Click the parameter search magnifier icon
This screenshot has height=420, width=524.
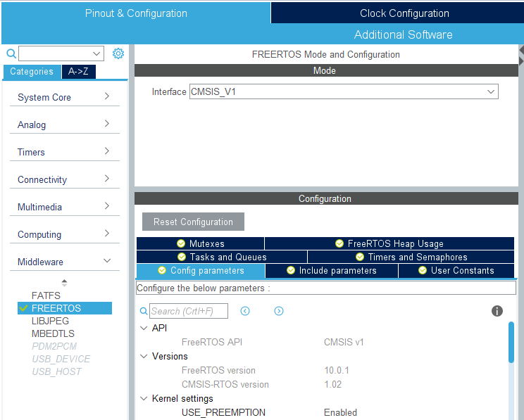(x=144, y=311)
